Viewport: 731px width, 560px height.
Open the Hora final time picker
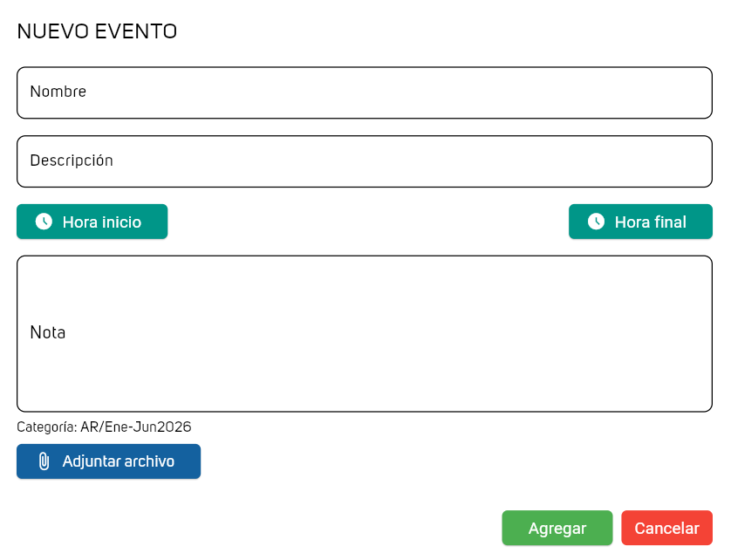640,222
